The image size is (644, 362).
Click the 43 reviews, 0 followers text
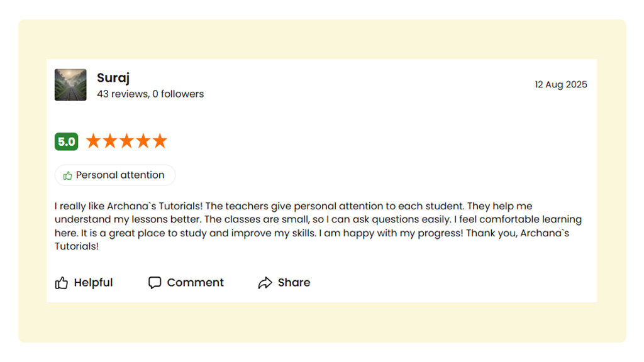(150, 94)
